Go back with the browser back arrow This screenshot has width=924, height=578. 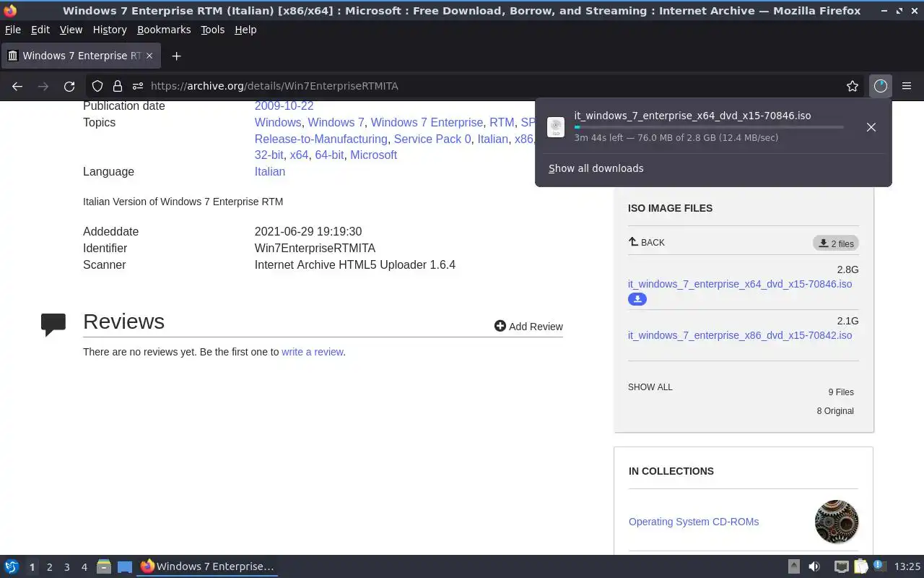pos(17,86)
